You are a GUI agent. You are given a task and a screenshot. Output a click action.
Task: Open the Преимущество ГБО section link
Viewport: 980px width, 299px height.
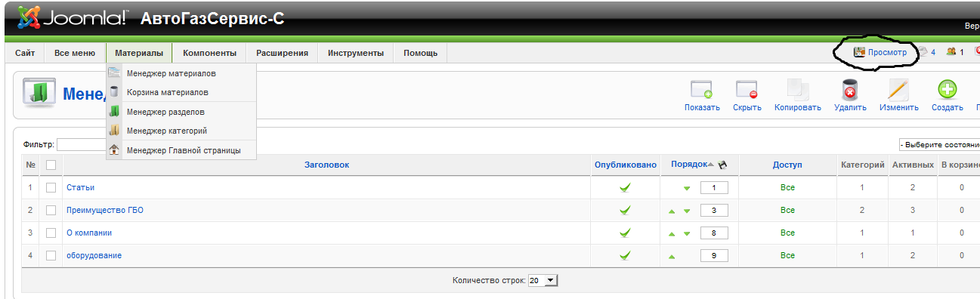(105, 210)
